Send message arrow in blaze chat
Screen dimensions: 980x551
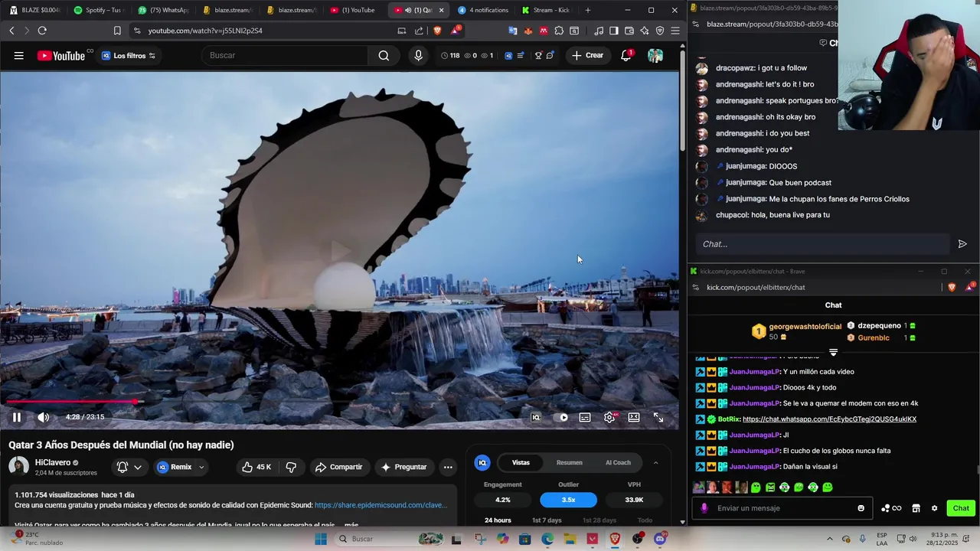click(x=962, y=244)
